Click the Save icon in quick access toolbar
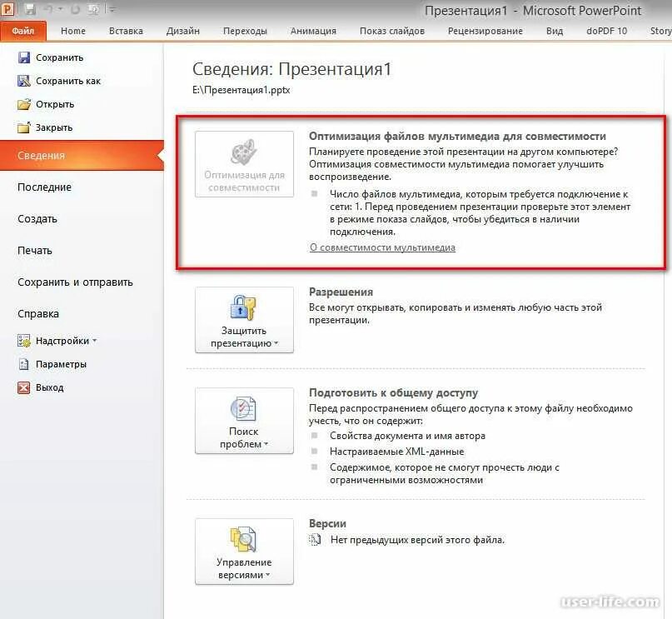Screen dimensions: 672x619 click(x=30, y=9)
